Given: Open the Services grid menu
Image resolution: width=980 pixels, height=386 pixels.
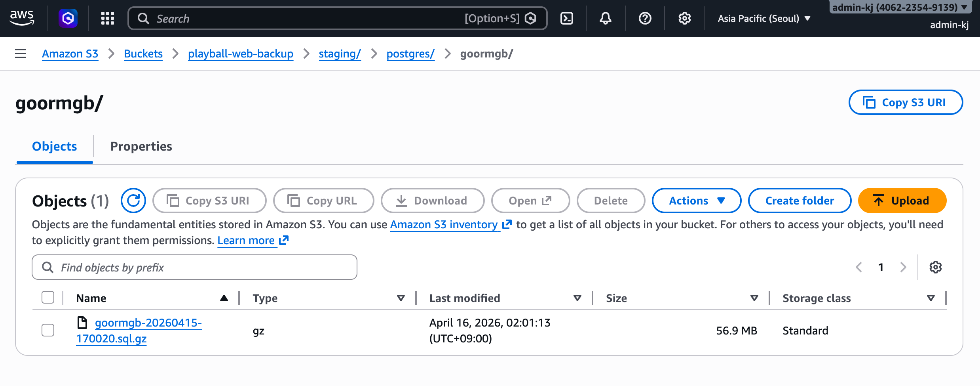Looking at the screenshot, I should [x=107, y=18].
